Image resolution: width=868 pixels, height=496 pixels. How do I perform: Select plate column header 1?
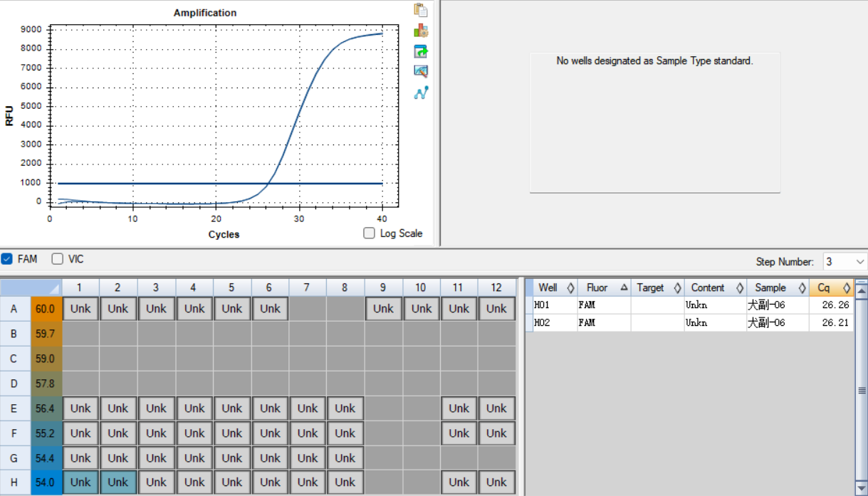(x=80, y=287)
